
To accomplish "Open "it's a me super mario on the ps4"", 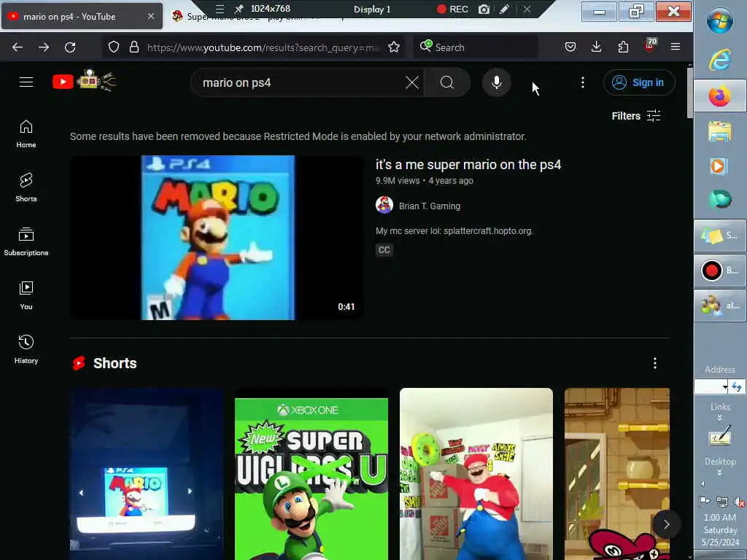I will coord(468,165).
